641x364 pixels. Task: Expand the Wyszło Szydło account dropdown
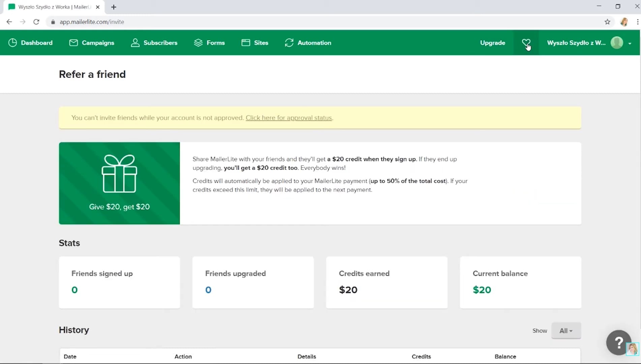[x=589, y=43]
